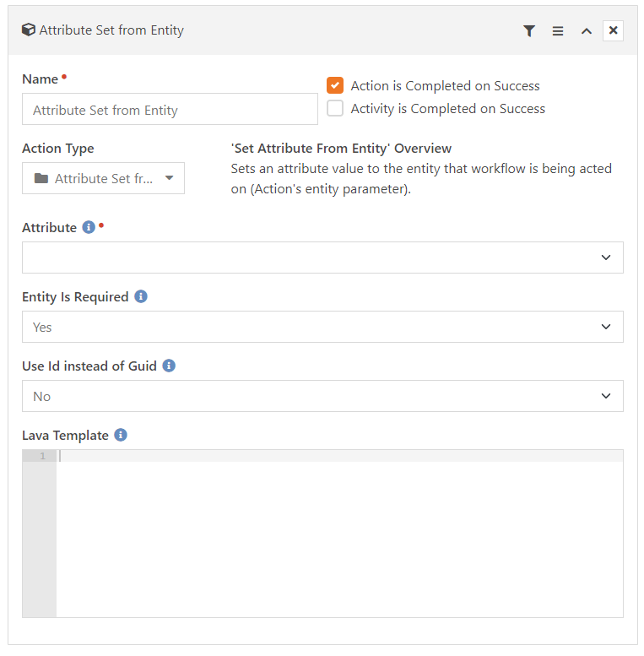Open the Attribute dropdown list

click(x=322, y=258)
